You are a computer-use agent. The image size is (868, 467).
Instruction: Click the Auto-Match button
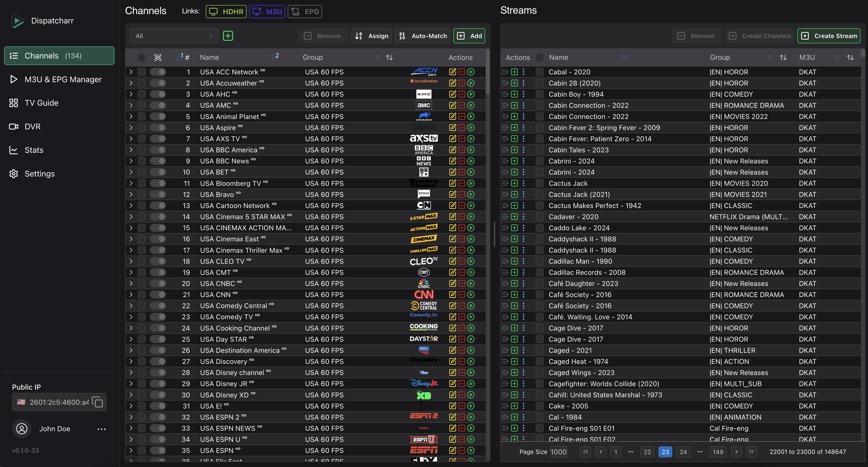click(423, 36)
